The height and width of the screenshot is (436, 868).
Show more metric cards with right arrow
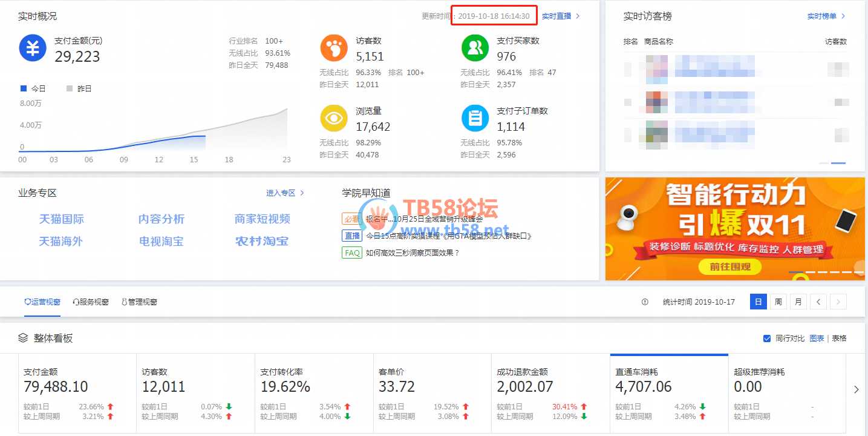click(x=857, y=389)
